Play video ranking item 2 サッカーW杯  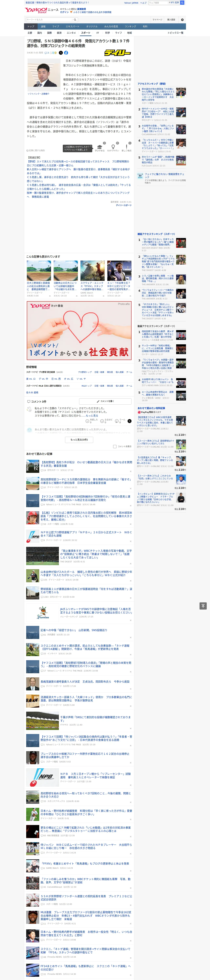click(x=181, y=349)
